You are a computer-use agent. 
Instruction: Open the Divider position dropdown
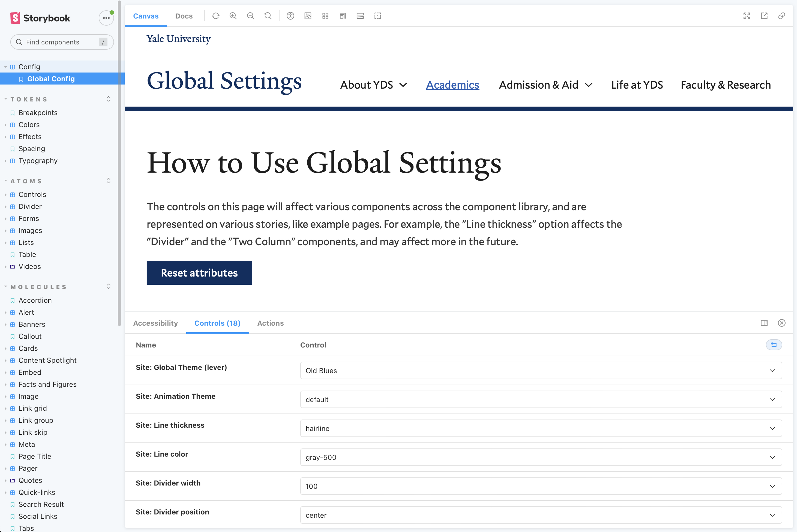click(541, 515)
